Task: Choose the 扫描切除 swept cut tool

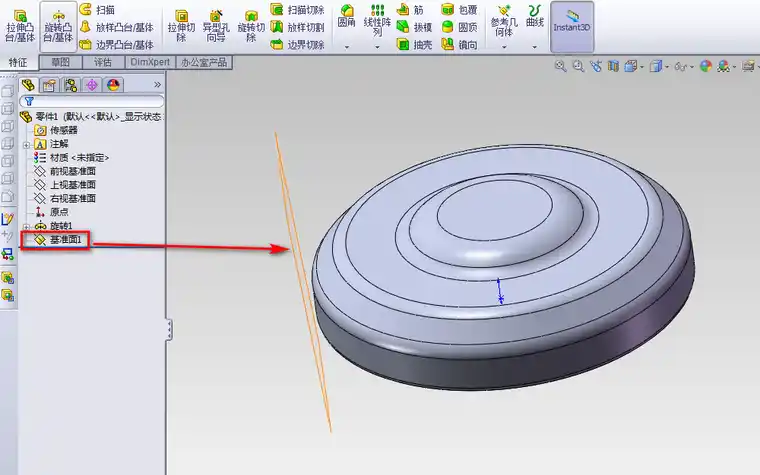Action: (298, 9)
